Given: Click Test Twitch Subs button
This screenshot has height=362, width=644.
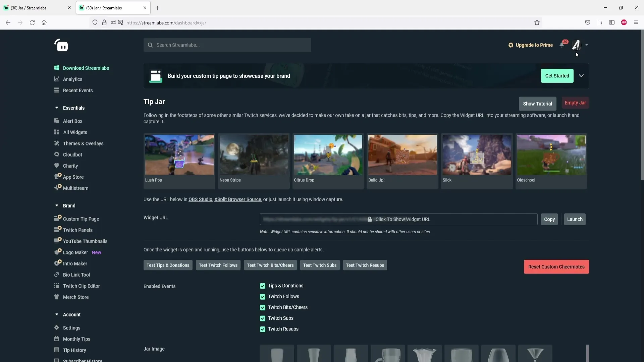Looking at the screenshot, I should point(320,265).
